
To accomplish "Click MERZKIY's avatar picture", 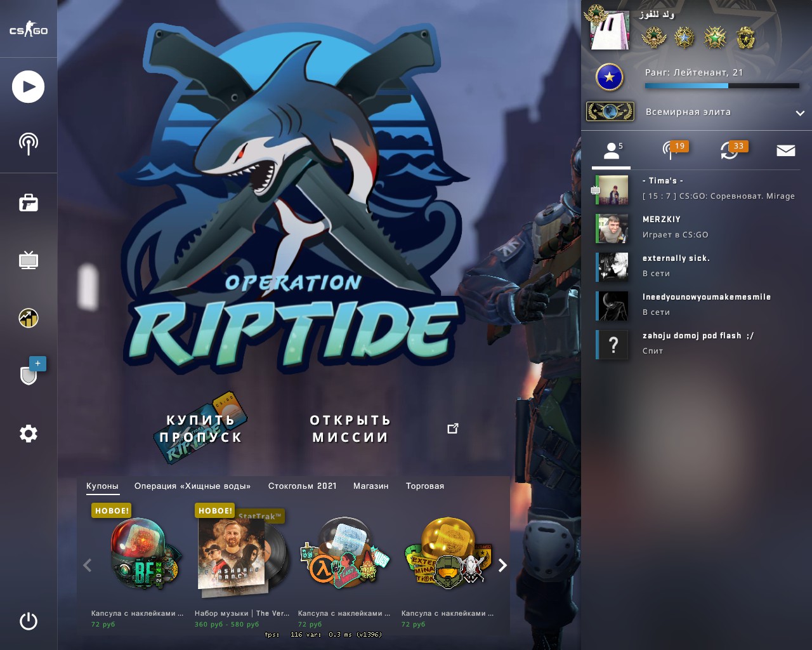I will [613, 229].
